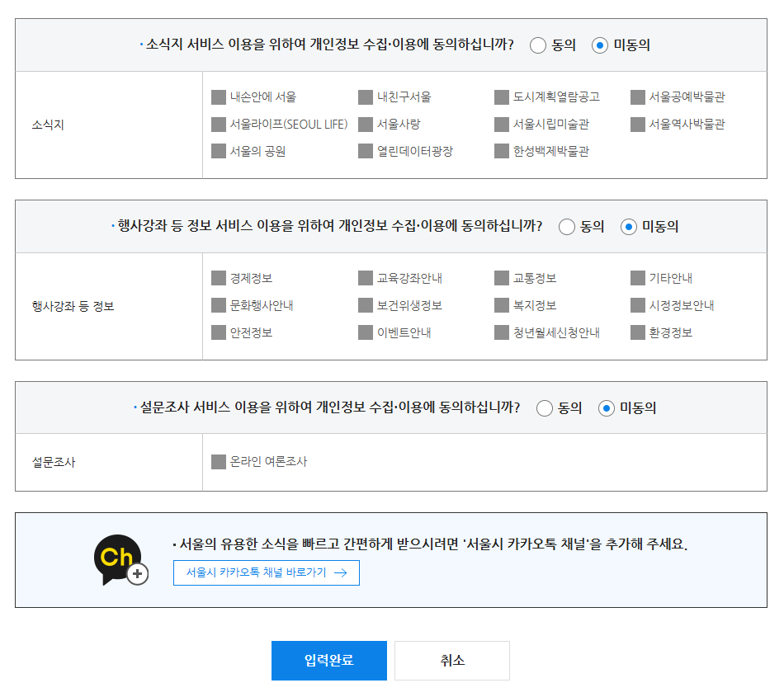Tick the 기타안내 checkbox

pyautogui.click(x=637, y=278)
